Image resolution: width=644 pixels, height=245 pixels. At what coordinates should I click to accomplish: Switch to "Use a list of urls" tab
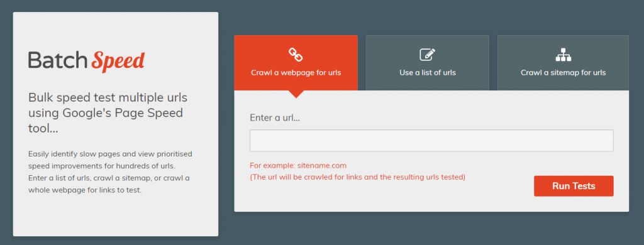(428, 63)
